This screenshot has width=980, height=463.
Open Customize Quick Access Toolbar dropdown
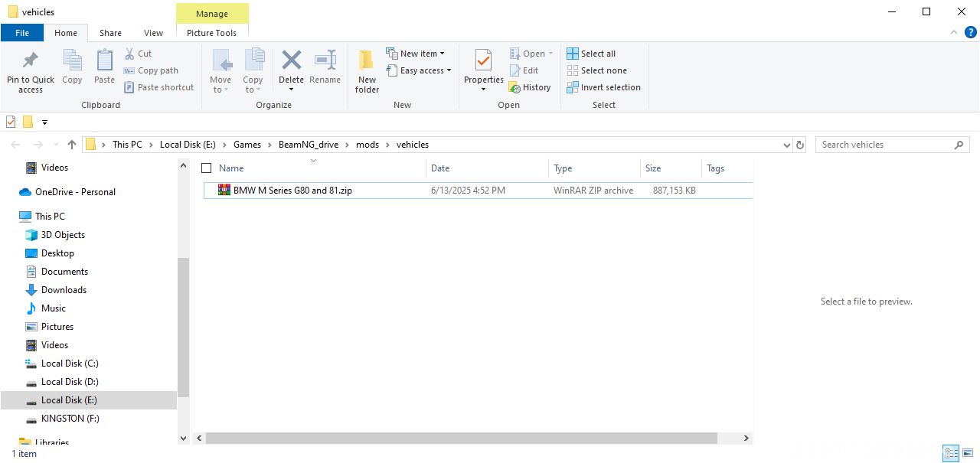(44, 122)
